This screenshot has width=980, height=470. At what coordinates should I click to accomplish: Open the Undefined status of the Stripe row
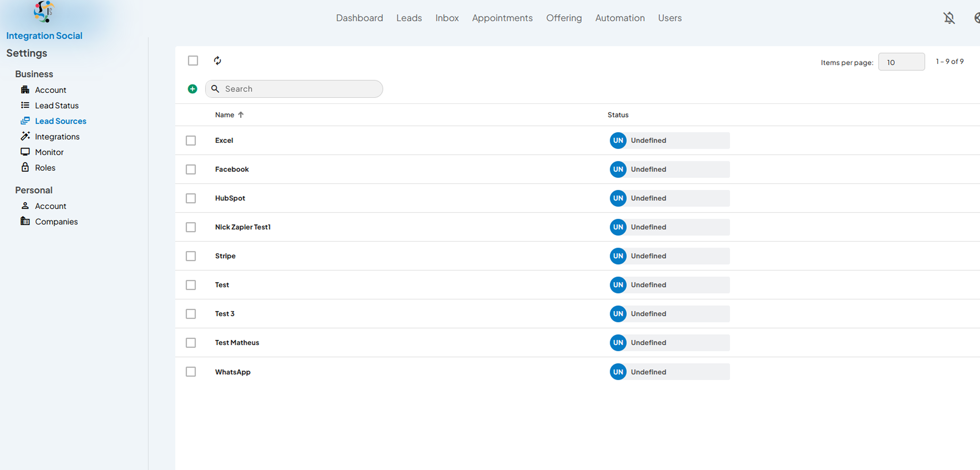(669, 256)
